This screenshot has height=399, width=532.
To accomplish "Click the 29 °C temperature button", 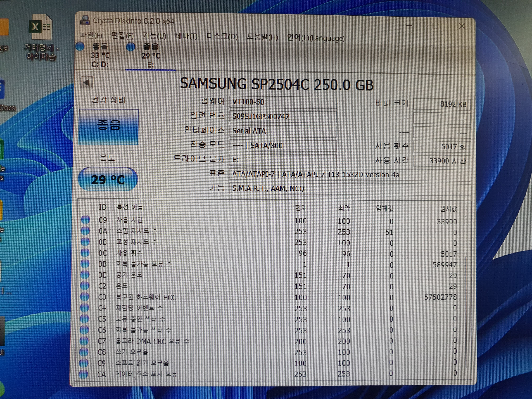I will (x=108, y=179).
